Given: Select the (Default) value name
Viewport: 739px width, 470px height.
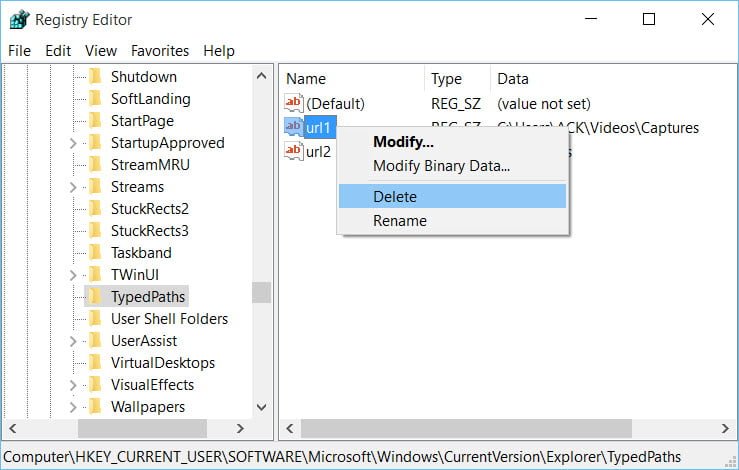Looking at the screenshot, I should click(x=335, y=104).
